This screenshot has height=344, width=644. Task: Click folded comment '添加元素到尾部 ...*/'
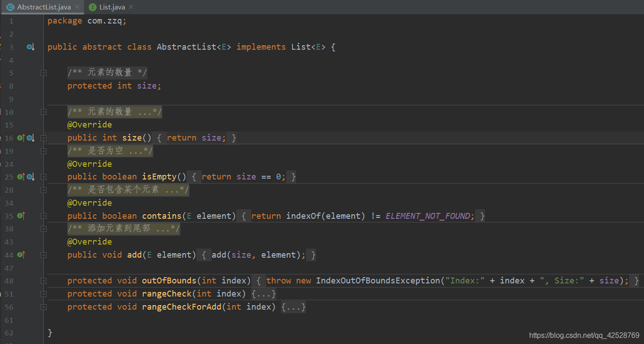(x=124, y=229)
